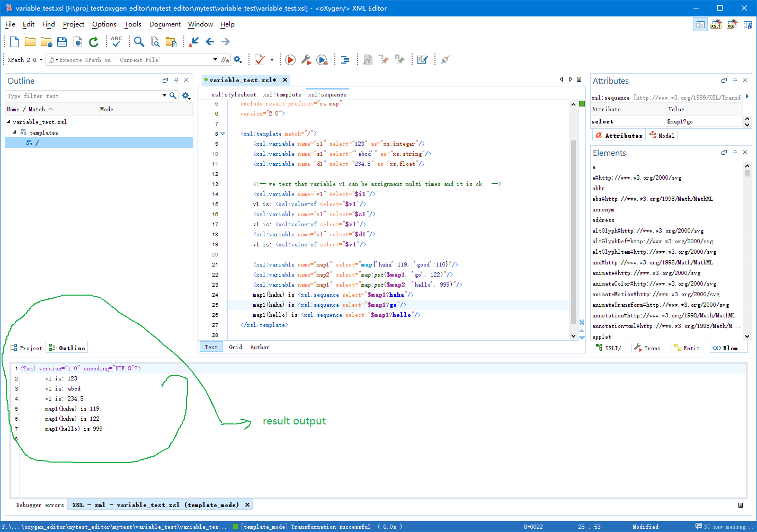Select the abbr element in Elements list
757x532 pixels.
[x=599, y=188]
